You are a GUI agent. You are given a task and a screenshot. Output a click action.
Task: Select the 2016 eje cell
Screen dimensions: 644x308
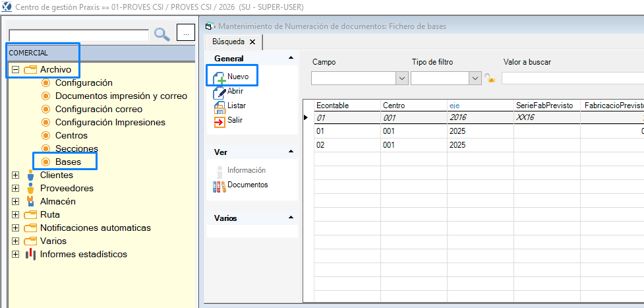[481, 117]
